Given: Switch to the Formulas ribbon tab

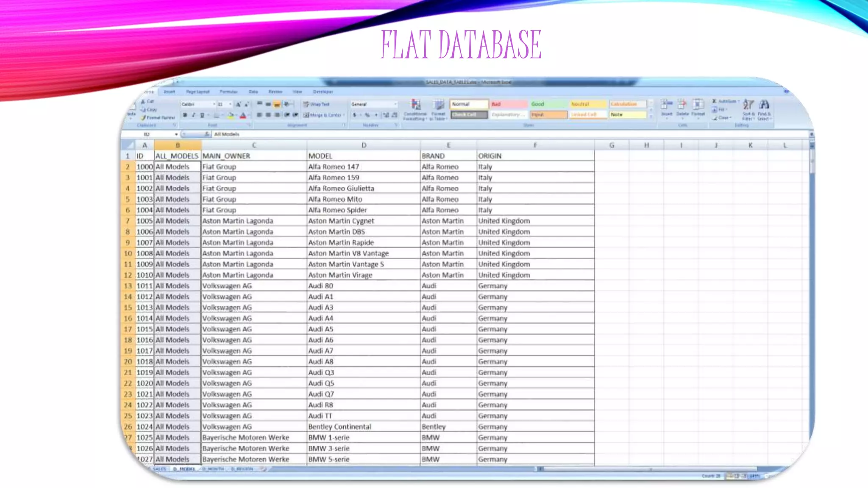Looking at the screenshot, I should coord(228,92).
